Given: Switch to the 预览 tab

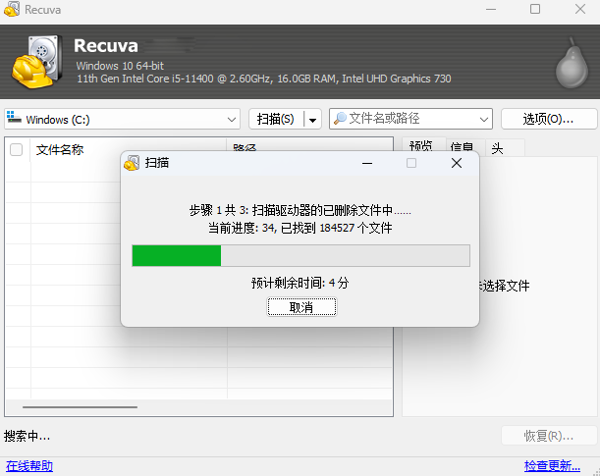Looking at the screenshot, I should click(420, 147).
